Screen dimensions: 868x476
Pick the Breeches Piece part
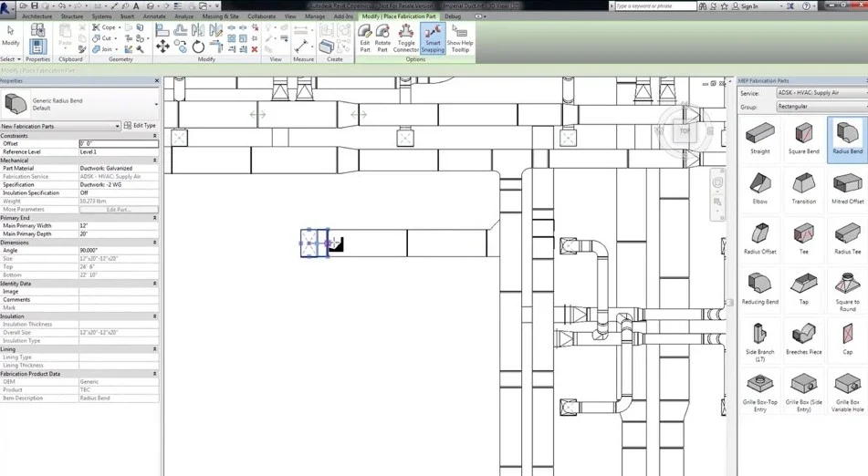pos(803,337)
